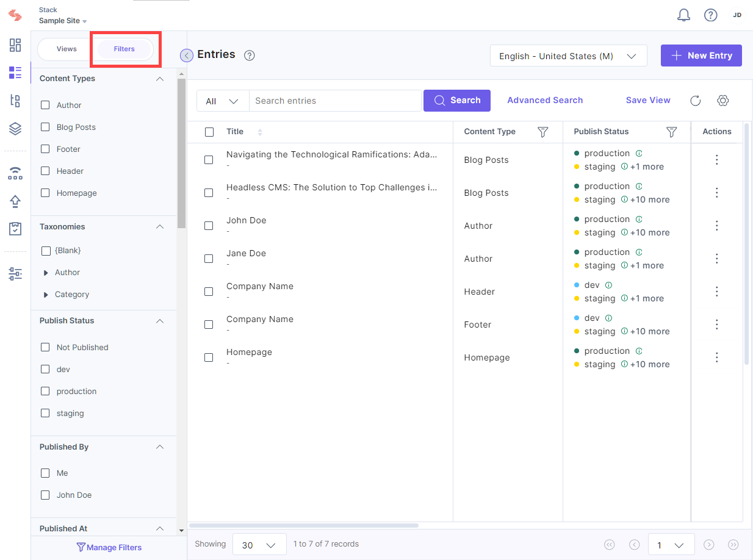
Task: Open the Dashboard icon in sidebar
Action: pos(15,45)
